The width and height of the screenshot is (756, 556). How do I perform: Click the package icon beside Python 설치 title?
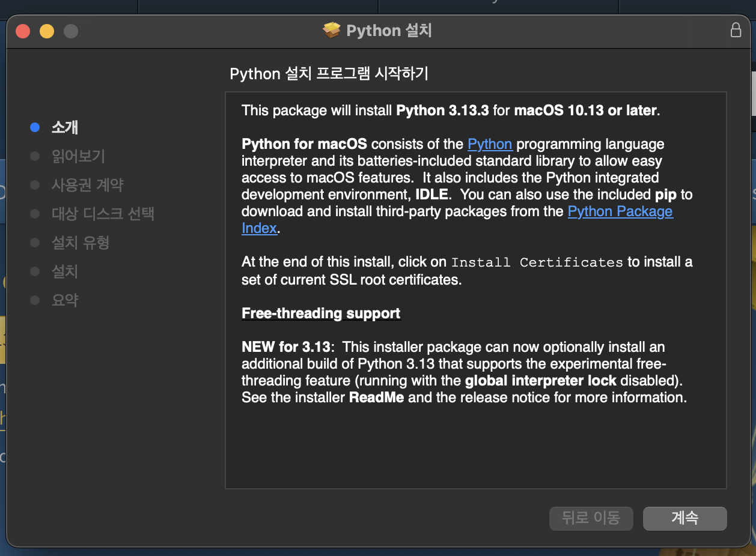(332, 30)
